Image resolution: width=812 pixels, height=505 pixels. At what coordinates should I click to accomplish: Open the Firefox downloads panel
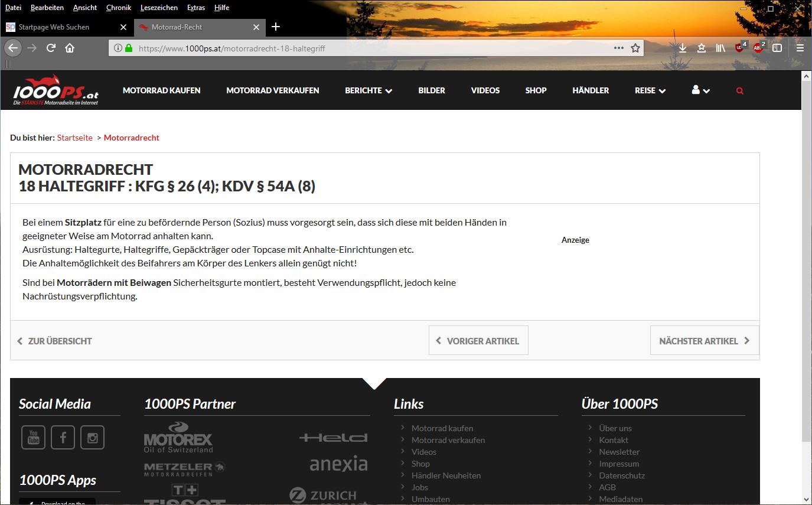coord(683,48)
